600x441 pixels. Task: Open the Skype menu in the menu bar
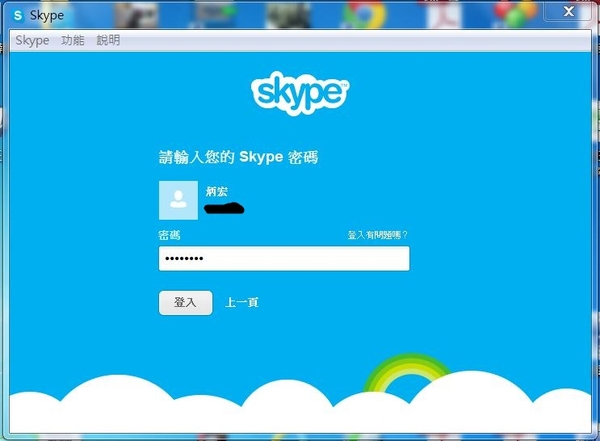point(32,41)
